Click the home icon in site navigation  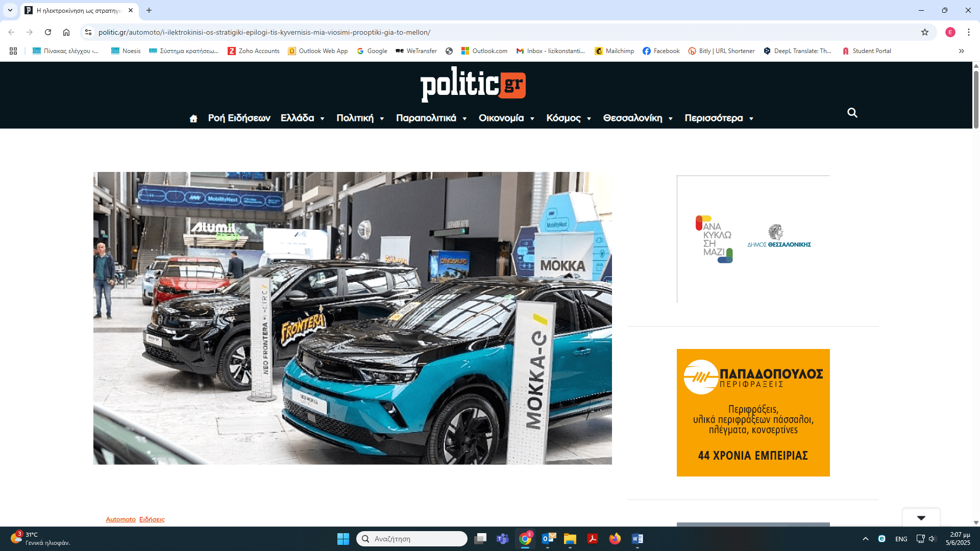click(193, 118)
